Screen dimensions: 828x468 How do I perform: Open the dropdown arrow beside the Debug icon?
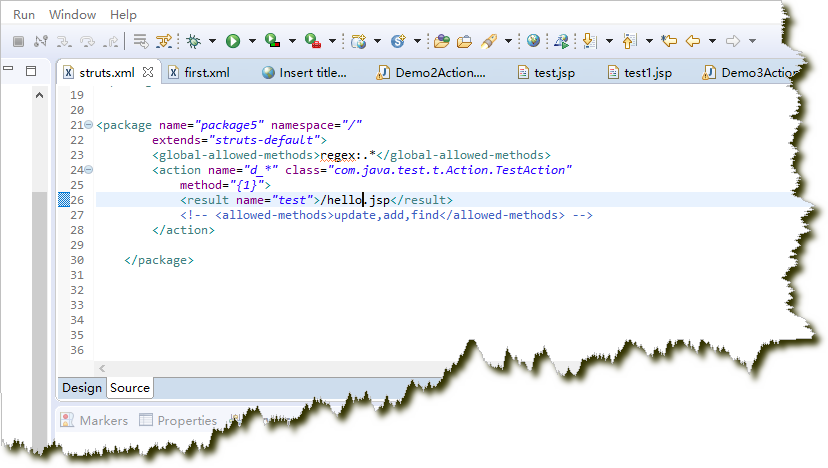212,41
